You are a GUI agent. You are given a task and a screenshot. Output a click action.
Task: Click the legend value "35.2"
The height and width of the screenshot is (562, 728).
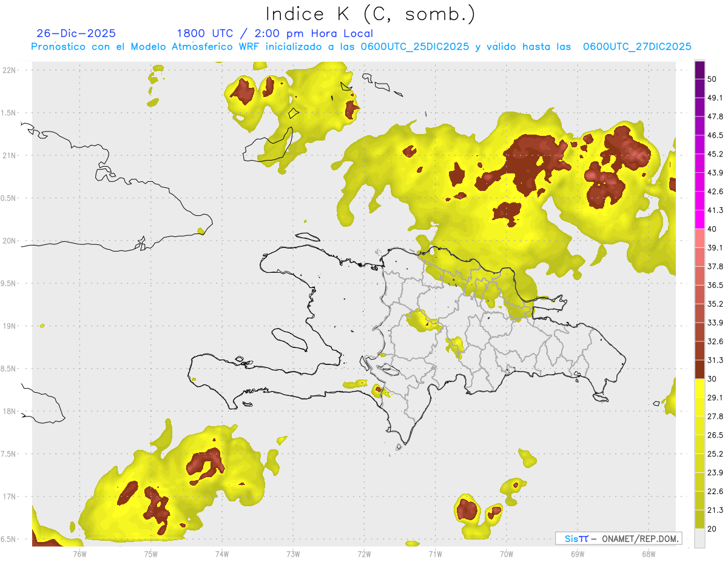[x=715, y=304]
